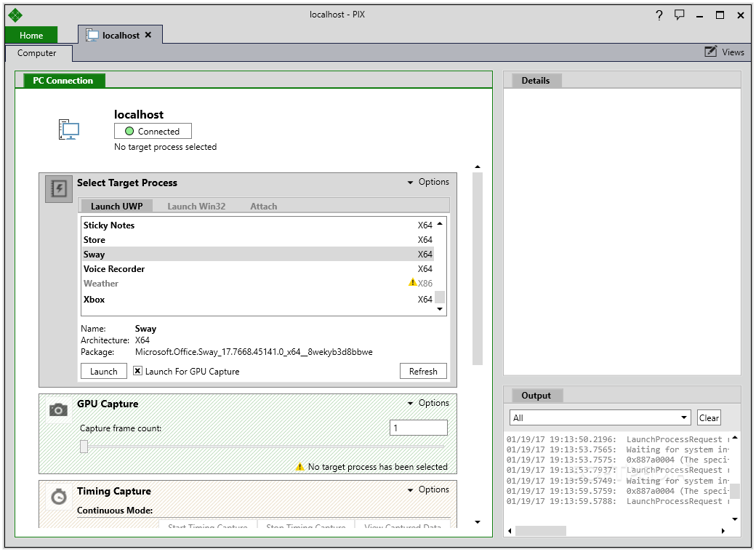Expand Select Target Process Options

[428, 182]
